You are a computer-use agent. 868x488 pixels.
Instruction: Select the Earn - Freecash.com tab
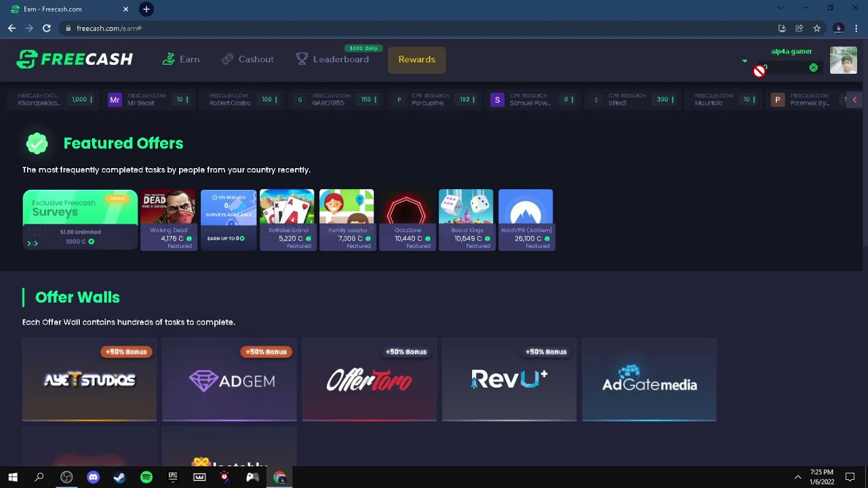coord(68,9)
